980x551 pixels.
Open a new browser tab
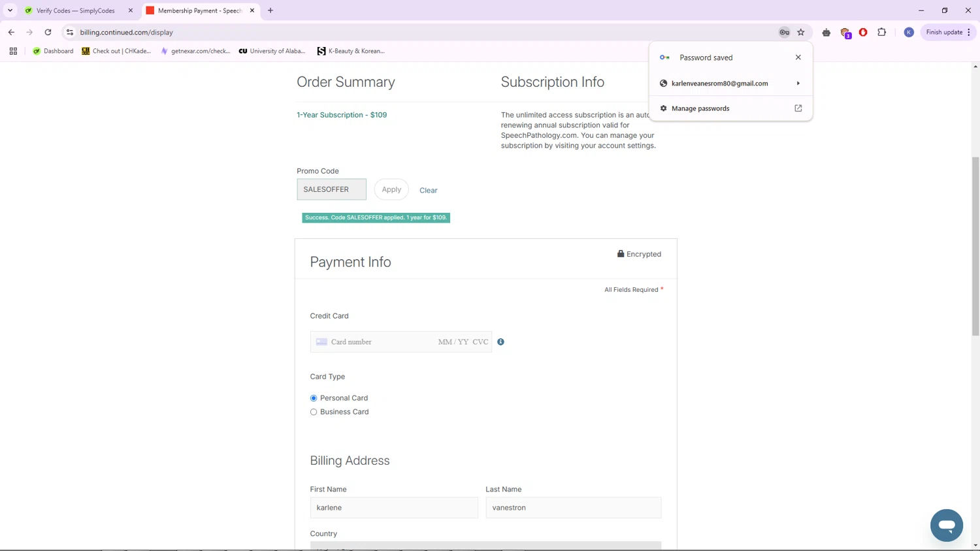point(270,10)
